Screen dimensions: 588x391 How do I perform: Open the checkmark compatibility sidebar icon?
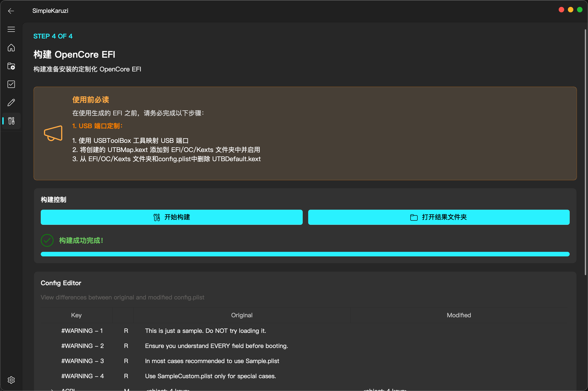(x=11, y=84)
